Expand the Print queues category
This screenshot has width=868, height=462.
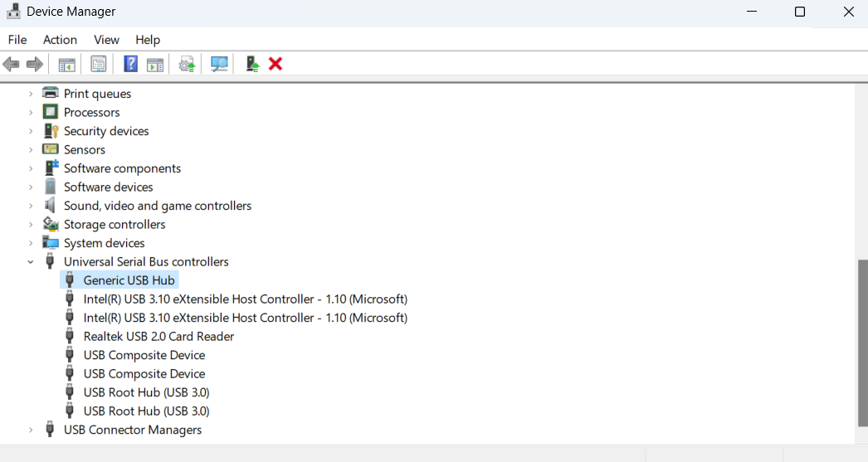pos(31,94)
